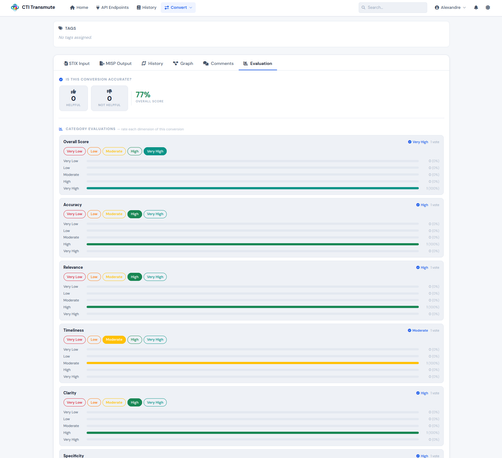Viewport: 502px width, 458px height.
Task: Rate Timeliness as High
Action: coord(135,340)
